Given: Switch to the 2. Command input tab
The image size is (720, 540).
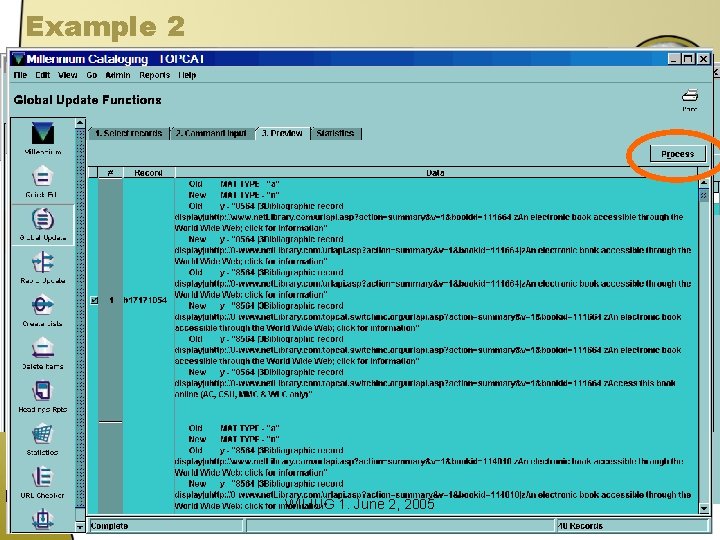Looking at the screenshot, I should pyautogui.click(x=211, y=133).
